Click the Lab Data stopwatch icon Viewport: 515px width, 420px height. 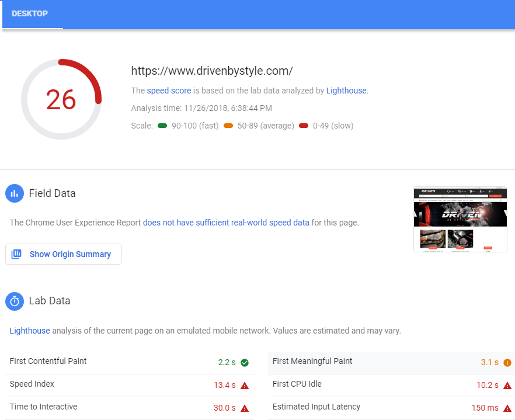[x=15, y=301]
